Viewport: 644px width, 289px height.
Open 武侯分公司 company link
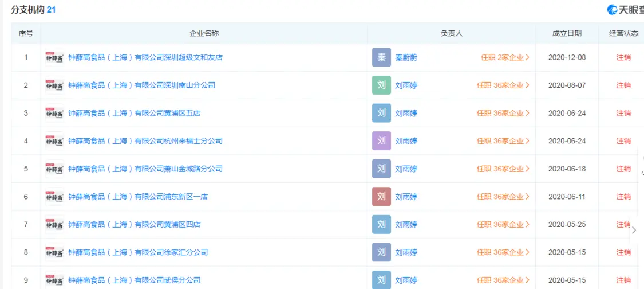tap(134, 280)
